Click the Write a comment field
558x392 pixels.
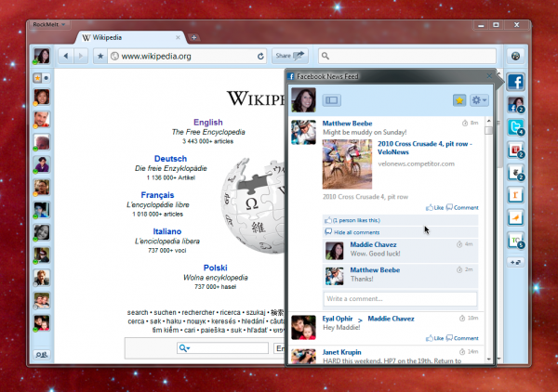pyautogui.click(x=400, y=298)
